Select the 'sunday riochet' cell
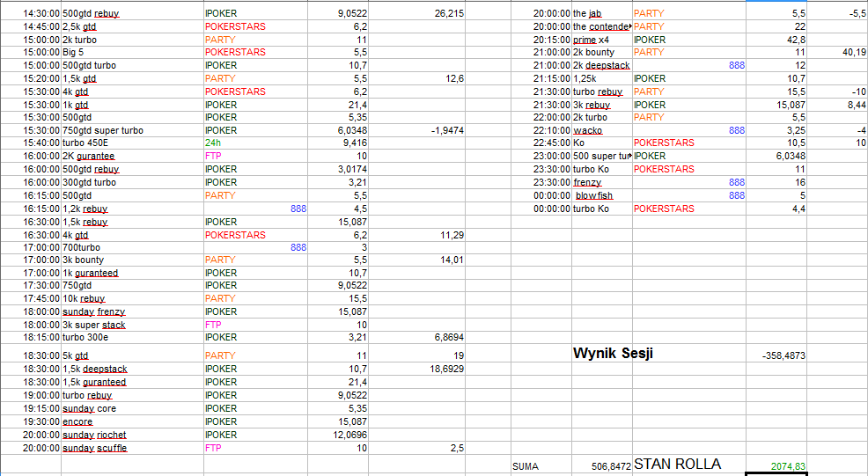868x476 pixels. (132, 435)
